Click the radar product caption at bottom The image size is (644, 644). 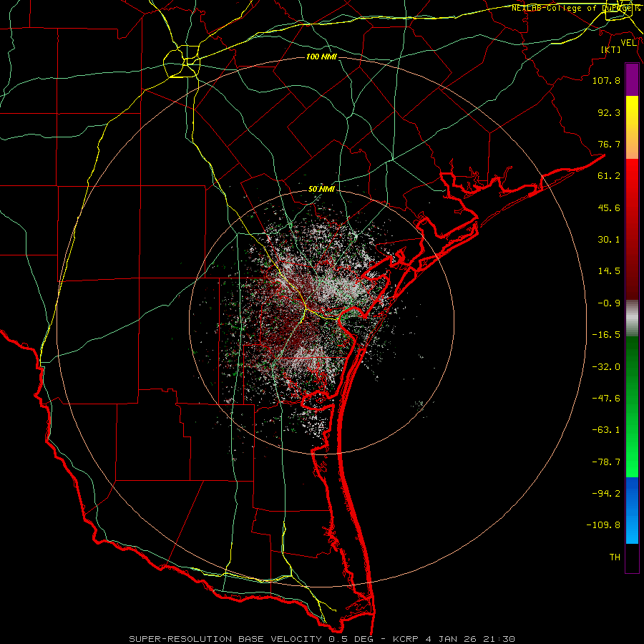[322, 639]
